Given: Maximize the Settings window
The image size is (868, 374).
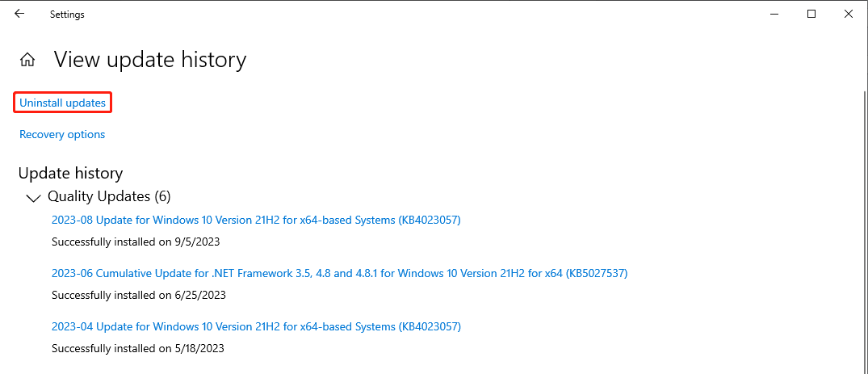Looking at the screenshot, I should [811, 14].
